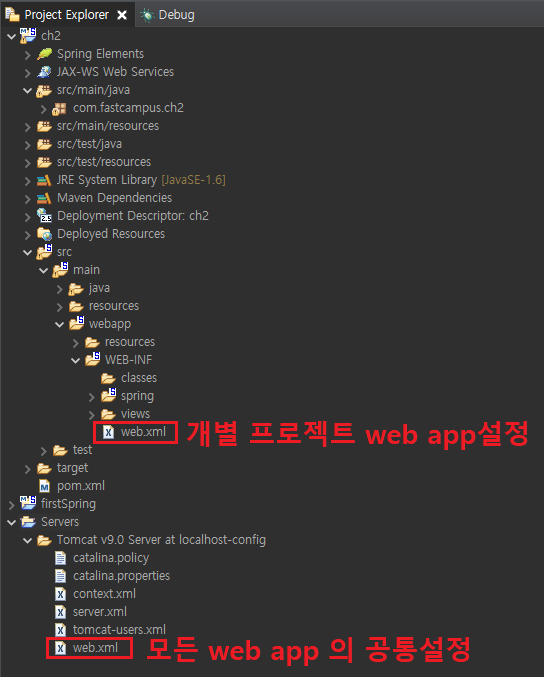Collapse the src/main/java source folder
The image size is (544, 678).
click(x=28, y=90)
